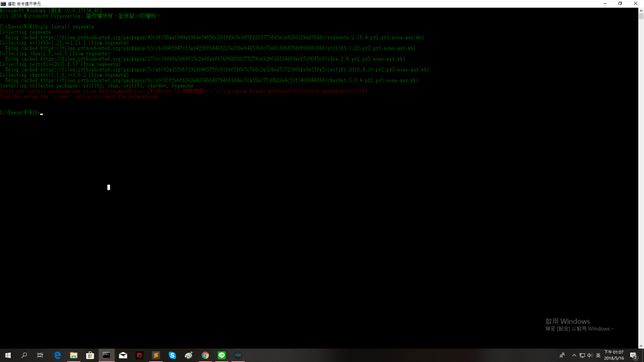The image size is (644, 362).
Task: Click the red EnvironmentError message line
Action: pos(185,91)
